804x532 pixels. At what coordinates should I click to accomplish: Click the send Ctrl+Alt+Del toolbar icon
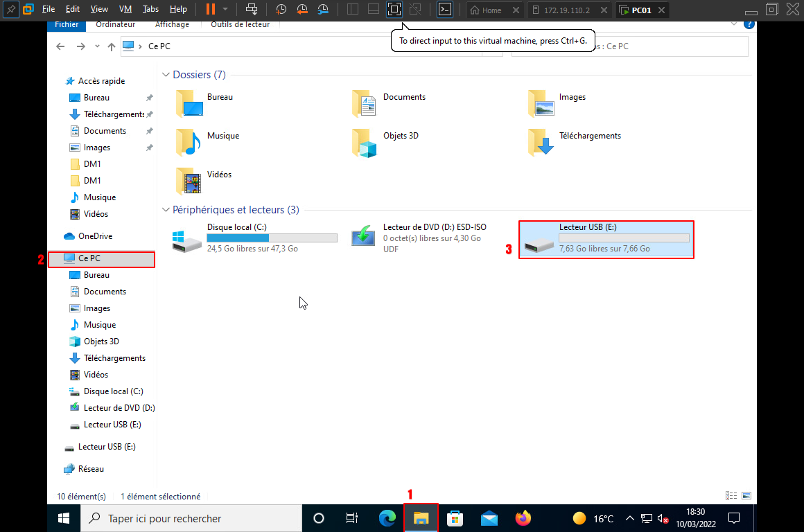252,10
